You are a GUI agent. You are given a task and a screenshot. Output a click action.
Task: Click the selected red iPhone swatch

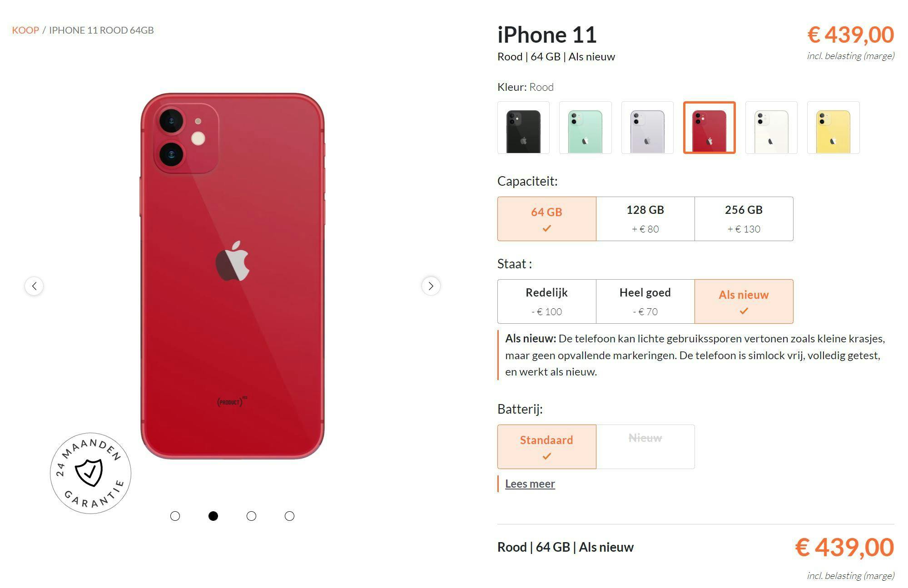pos(709,128)
